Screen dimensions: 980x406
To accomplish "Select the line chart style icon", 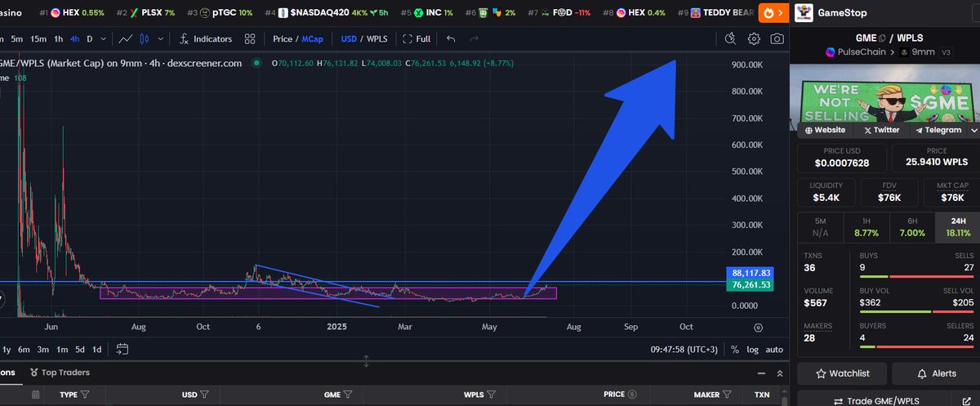I will coord(125,38).
